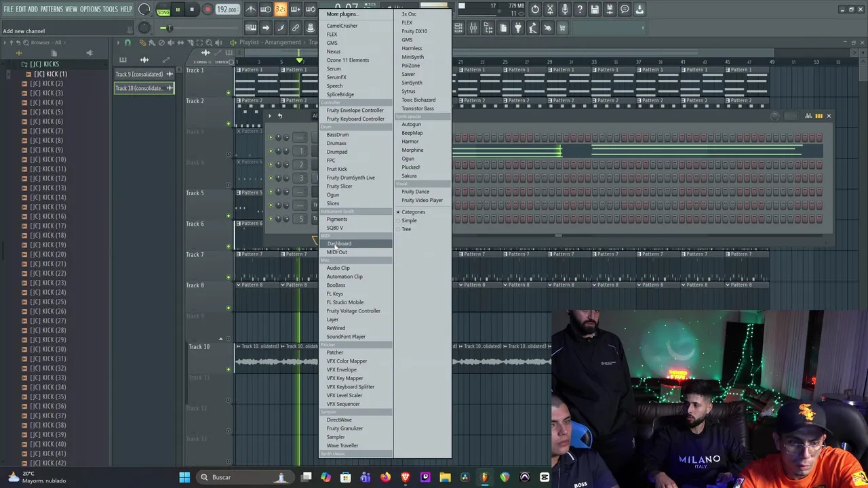
Task: Choose Sytrus from the plugin list
Action: tap(408, 91)
